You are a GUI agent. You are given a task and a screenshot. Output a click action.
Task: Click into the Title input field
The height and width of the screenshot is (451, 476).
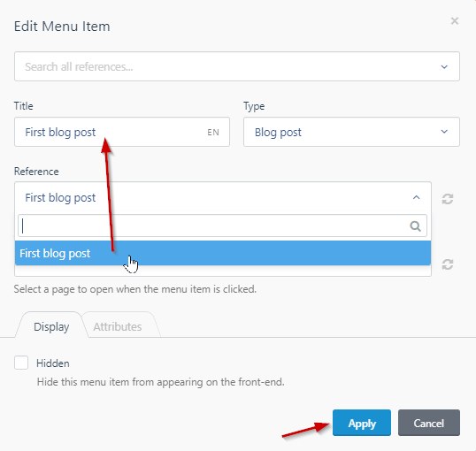point(122,132)
